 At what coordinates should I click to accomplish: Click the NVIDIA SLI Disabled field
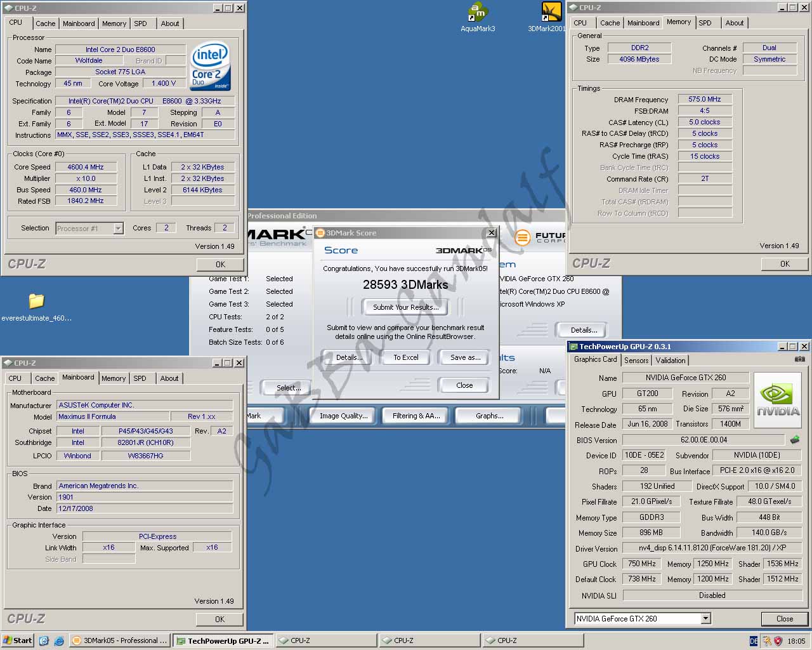point(712,595)
